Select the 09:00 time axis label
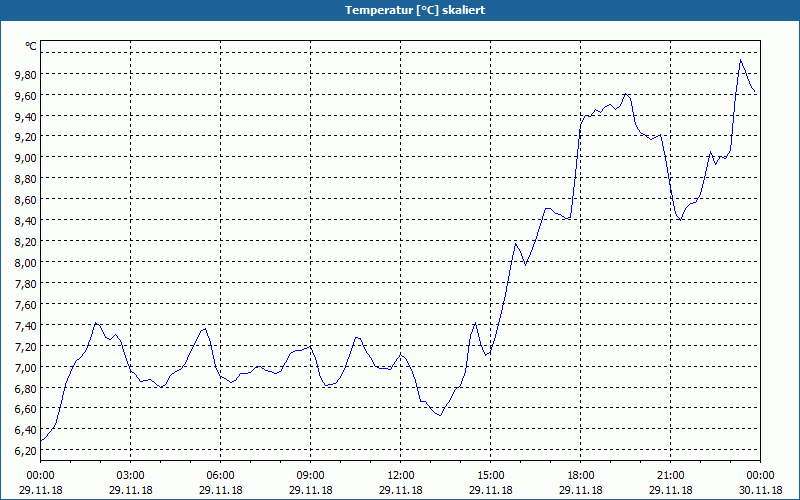This screenshot has width=800, height=500. pyautogui.click(x=311, y=476)
